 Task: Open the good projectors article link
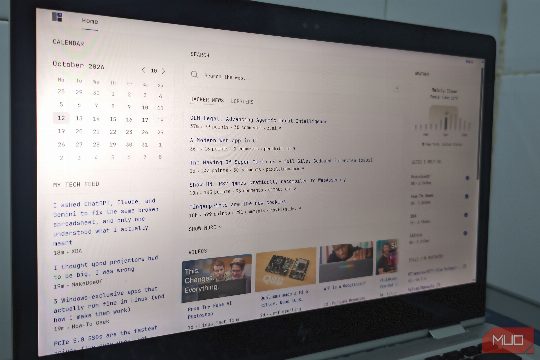(106, 267)
